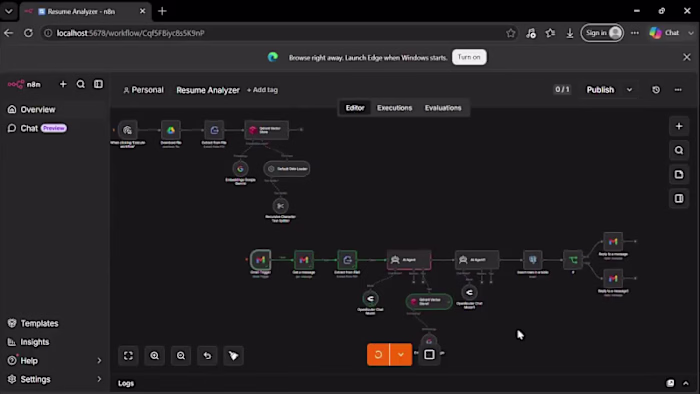
Task: Edit the Resume Analyzer workflow name
Action: pos(208,90)
